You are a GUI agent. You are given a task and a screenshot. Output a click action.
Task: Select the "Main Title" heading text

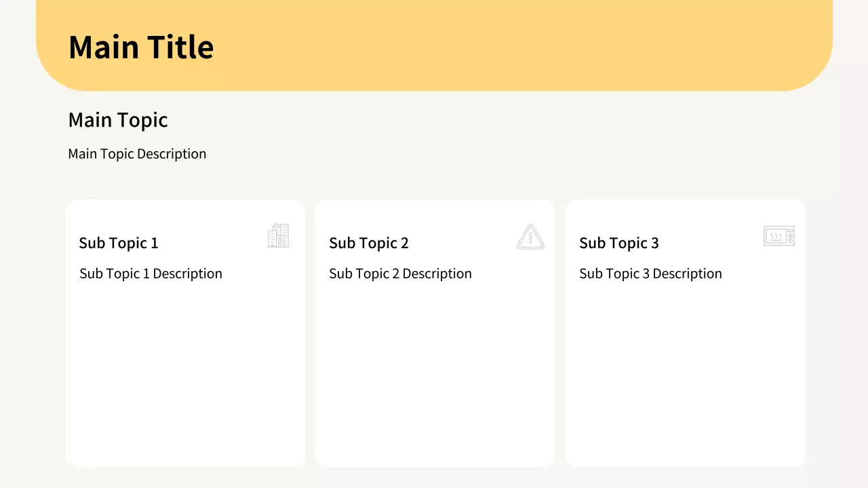pyautogui.click(x=141, y=47)
